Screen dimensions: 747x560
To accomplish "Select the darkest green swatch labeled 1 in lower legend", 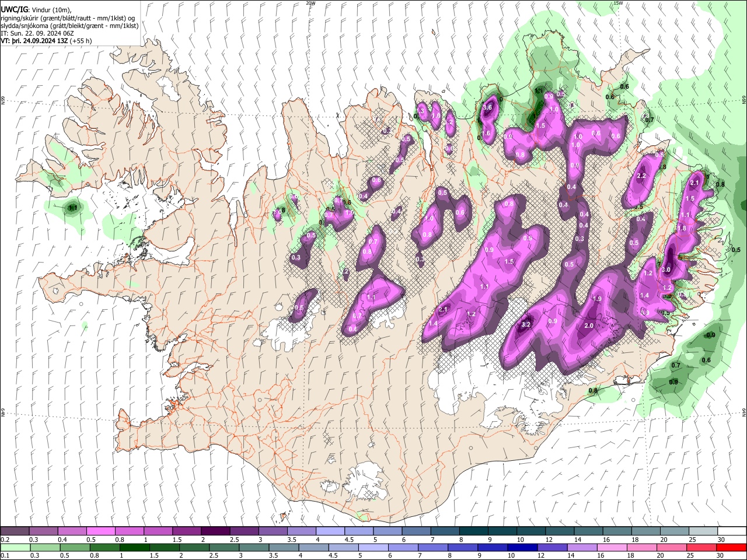I will (x=134, y=548).
